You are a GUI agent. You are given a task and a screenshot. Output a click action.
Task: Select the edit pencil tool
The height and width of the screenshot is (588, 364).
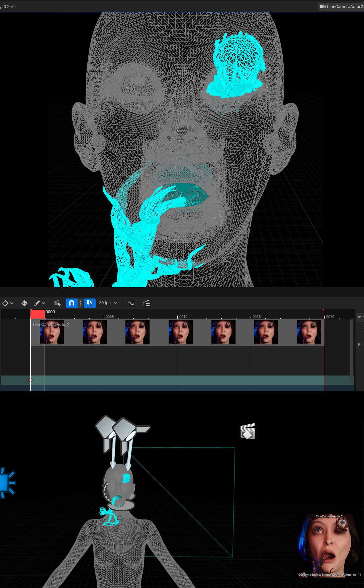tap(37, 303)
